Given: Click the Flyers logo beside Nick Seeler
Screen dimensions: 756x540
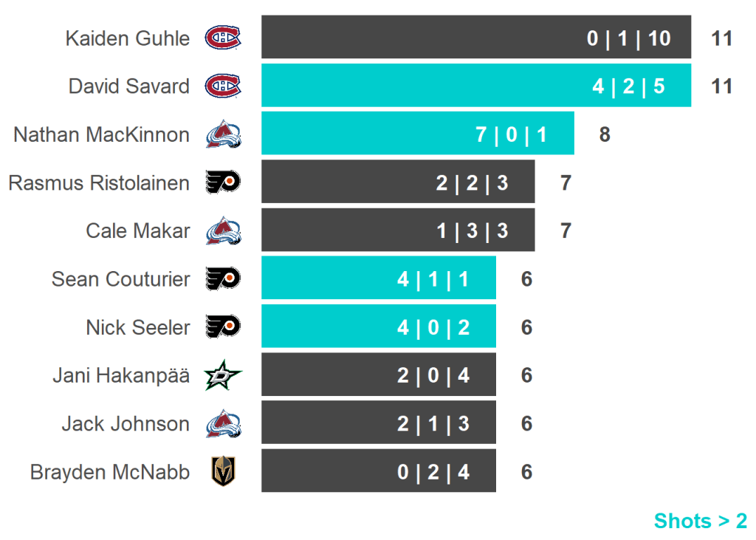Looking at the screenshot, I should [223, 327].
